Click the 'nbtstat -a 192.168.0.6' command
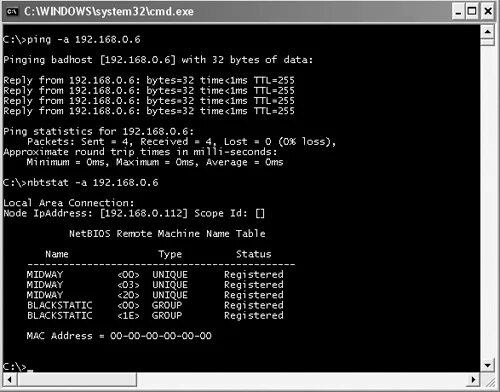 coord(81,183)
